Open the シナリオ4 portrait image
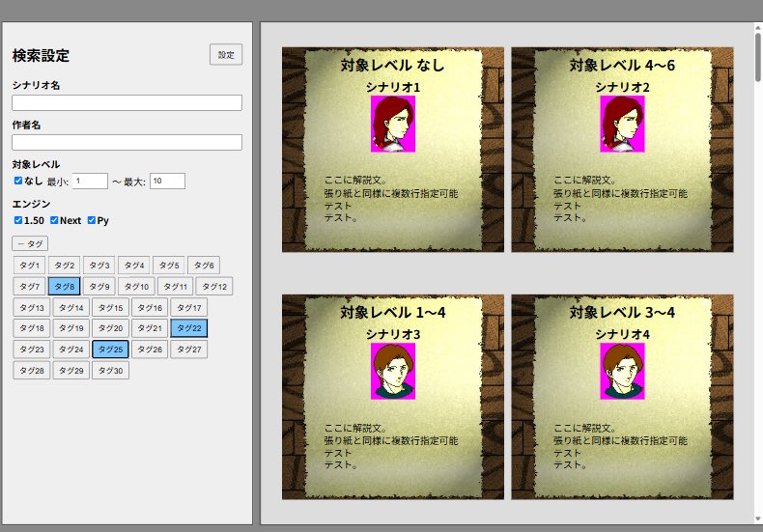Image resolution: width=763 pixels, height=532 pixels. click(622, 371)
